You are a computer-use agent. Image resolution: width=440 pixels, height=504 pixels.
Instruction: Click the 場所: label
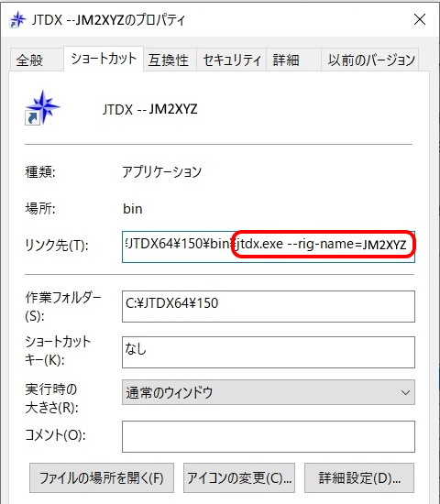pyautogui.click(x=40, y=209)
